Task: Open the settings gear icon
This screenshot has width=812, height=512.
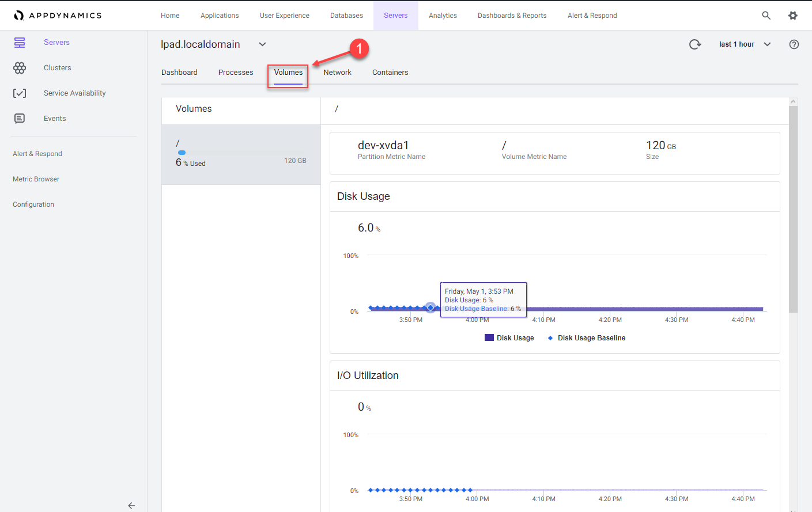Action: [793, 16]
